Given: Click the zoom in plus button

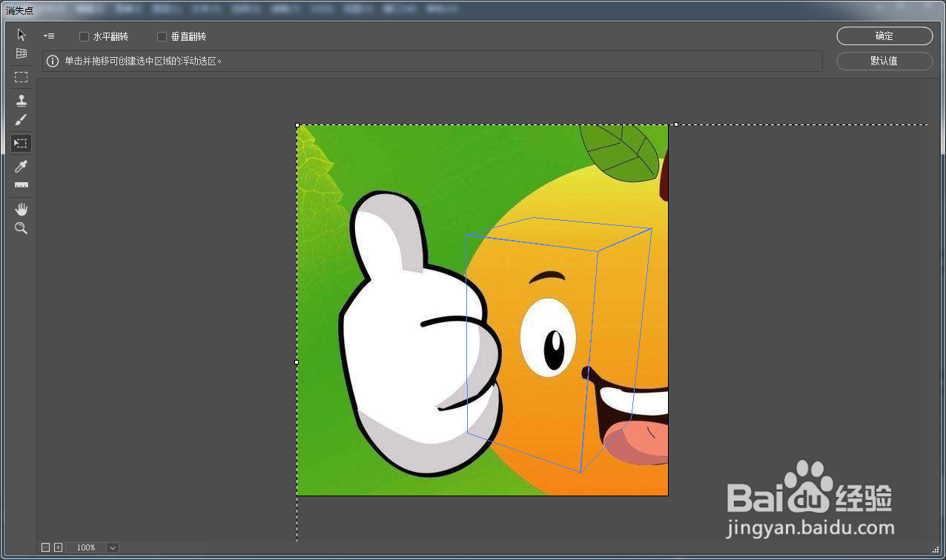Looking at the screenshot, I should (59, 547).
